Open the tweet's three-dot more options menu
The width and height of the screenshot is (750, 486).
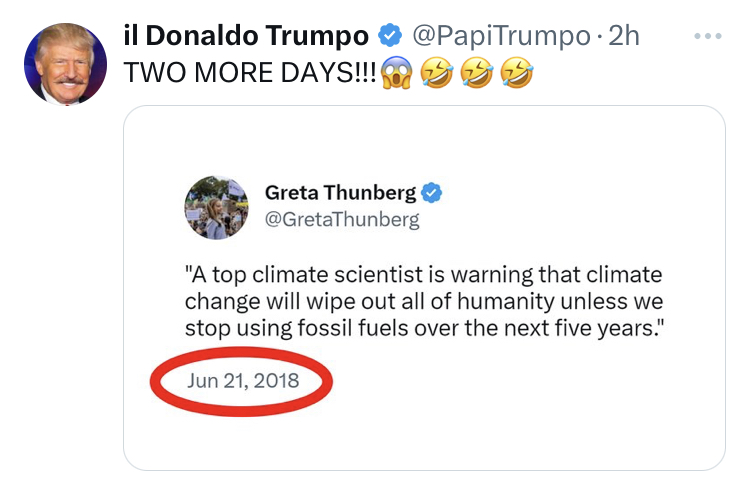[x=708, y=36]
